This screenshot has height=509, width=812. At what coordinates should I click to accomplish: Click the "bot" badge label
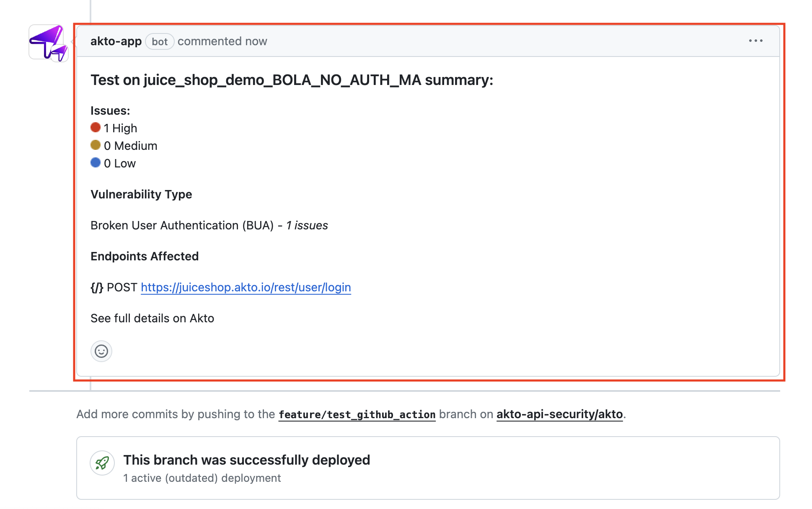click(160, 42)
